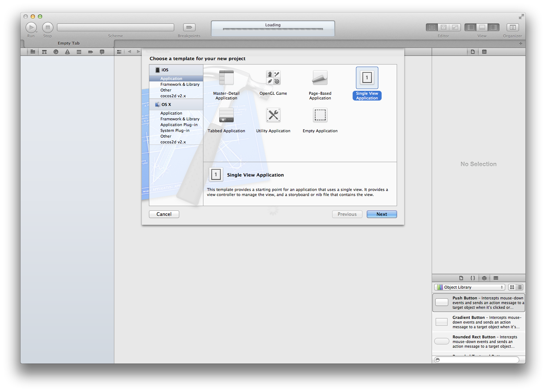546x392 pixels.
Task: Show the Breakpoint navigator icon
Action: click(91, 52)
